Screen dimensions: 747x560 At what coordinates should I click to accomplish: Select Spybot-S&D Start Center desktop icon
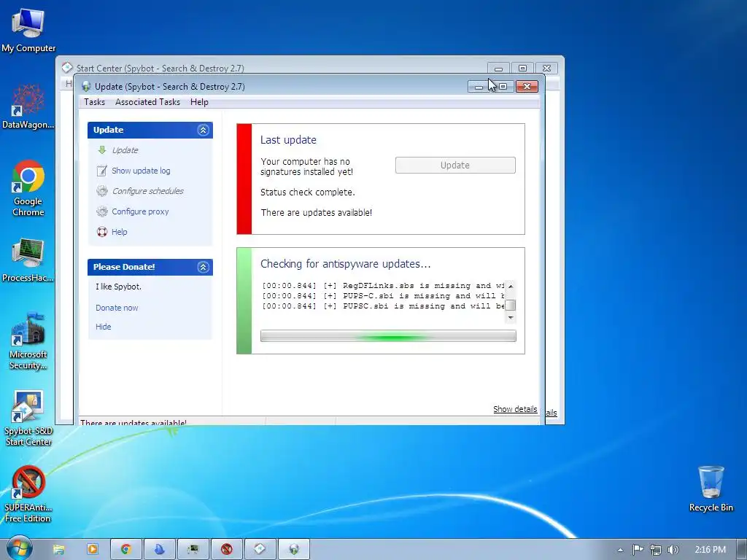pos(28,418)
